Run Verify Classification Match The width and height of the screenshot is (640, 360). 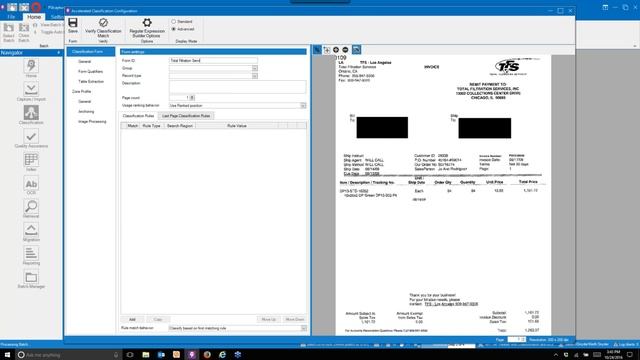point(103,28)
